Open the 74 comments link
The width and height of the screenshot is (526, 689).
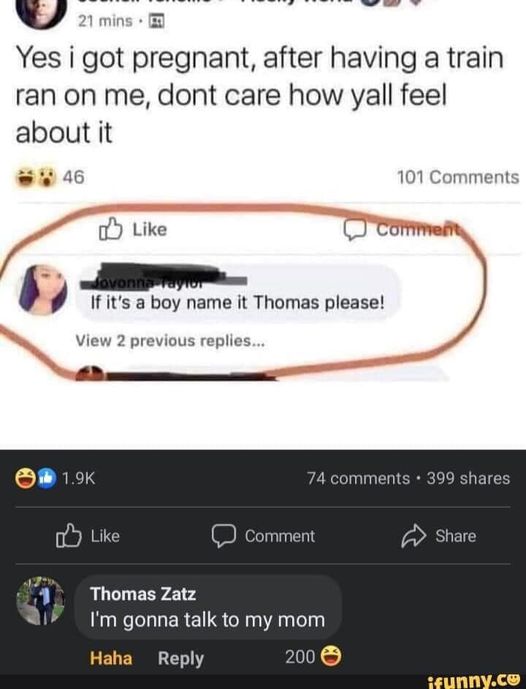359,479
